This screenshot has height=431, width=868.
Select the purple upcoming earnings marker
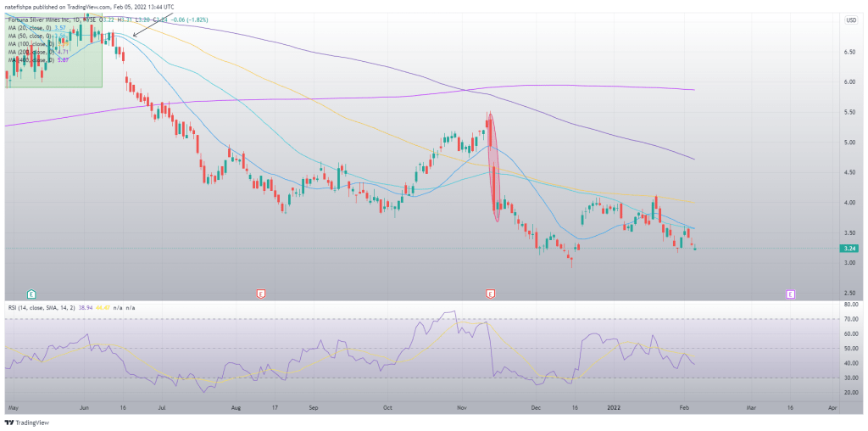789,294
